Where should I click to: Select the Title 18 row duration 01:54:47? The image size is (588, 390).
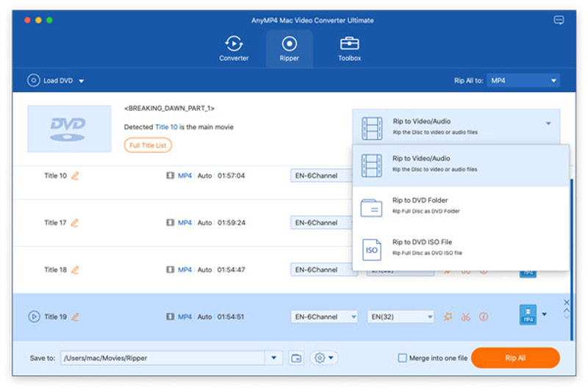coord(231,270)
